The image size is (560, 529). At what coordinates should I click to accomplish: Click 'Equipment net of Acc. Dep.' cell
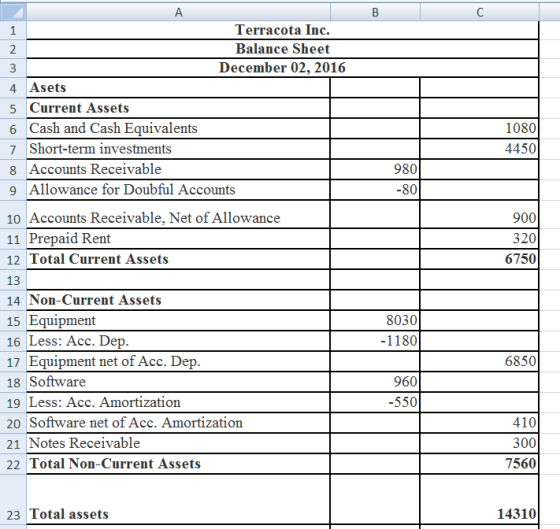[179, 361]
